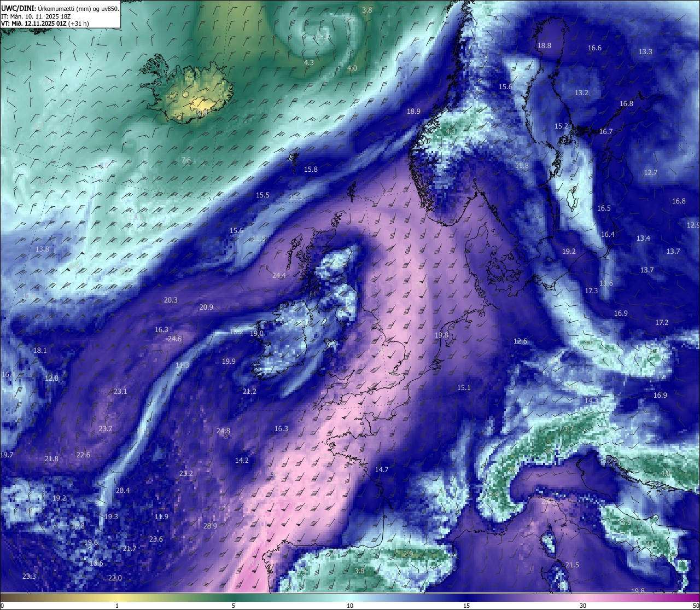Viewport: 700px width, 610px height.
Task: Click the value label 21.8 in the lower left
Action: click(x=51, y=459)
